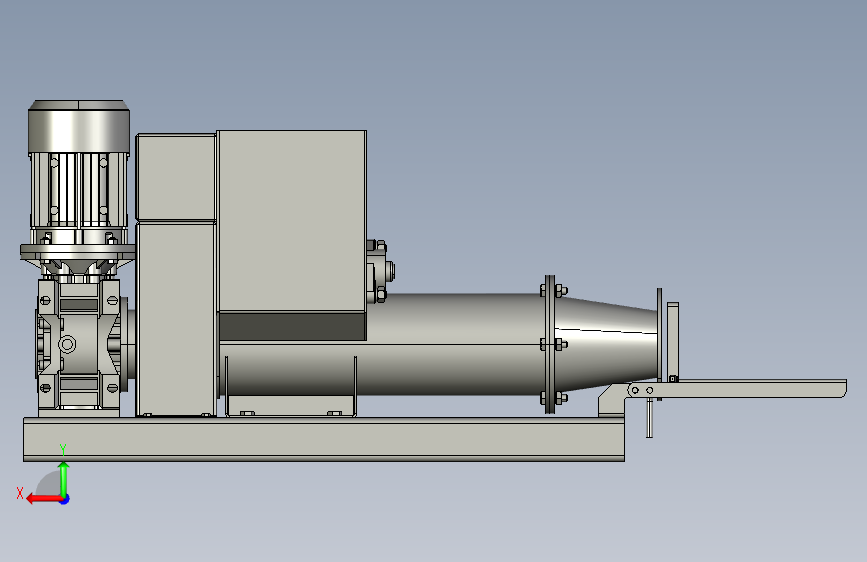This screenshot has width=867, height=562.
Task: Select the base frame beam
Action: pyautogui.click(x=323, y=439)
